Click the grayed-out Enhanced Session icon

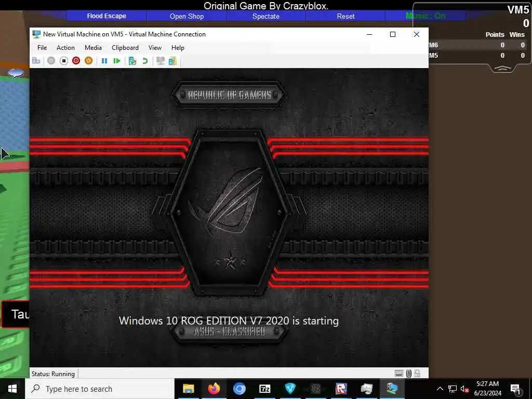[161, 61]
